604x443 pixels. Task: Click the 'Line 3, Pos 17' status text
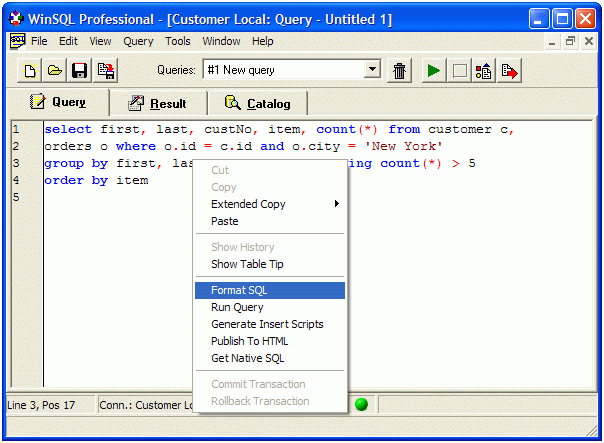click(x=41, y=405)
